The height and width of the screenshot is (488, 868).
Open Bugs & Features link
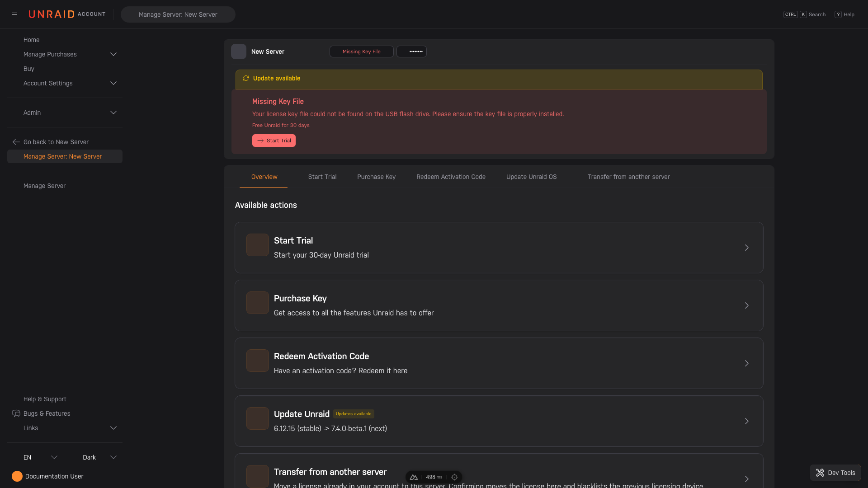[x=47, y=413]
